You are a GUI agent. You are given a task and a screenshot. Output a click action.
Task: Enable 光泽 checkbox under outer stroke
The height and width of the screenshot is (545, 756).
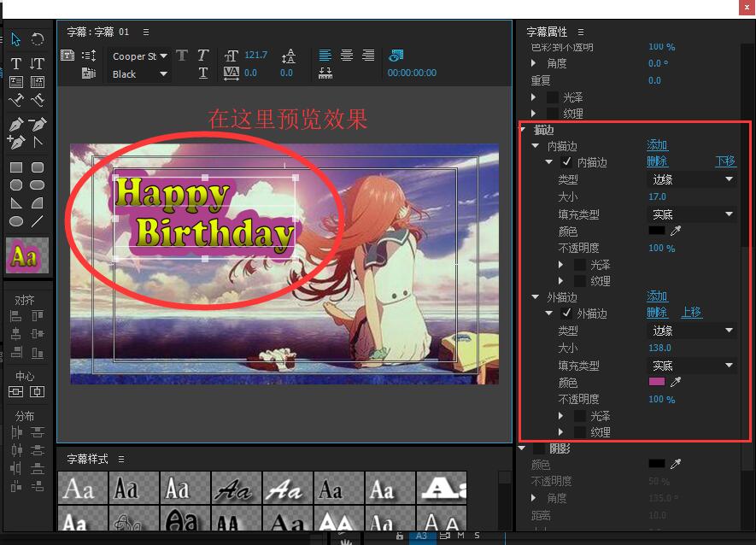click(580, 416)
